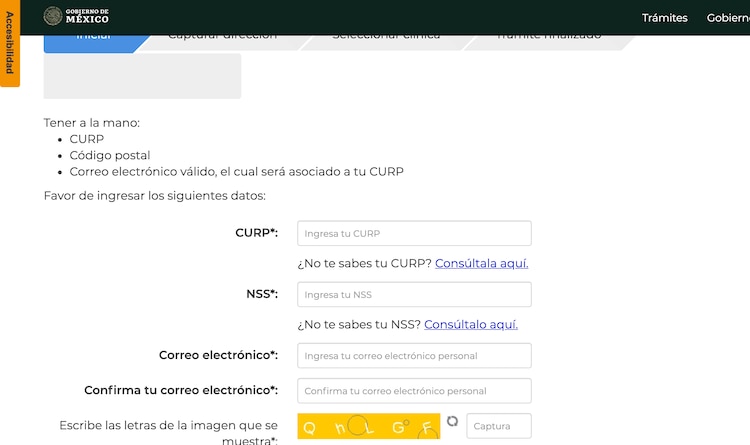Click the Gobierno de México logo

pyautogui.click(x=76, y=17)
